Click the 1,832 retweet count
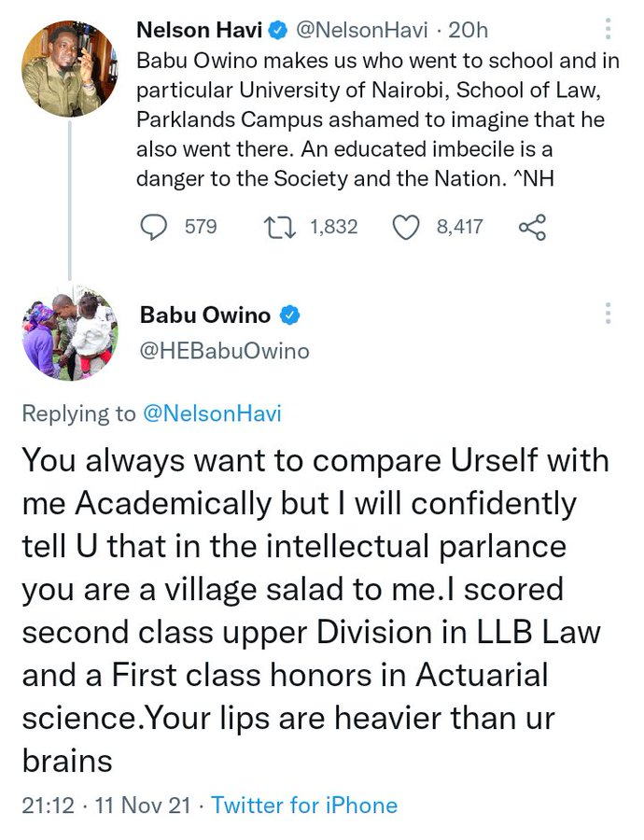The height and width of the screenshot is (840, 644). (332, 227)
